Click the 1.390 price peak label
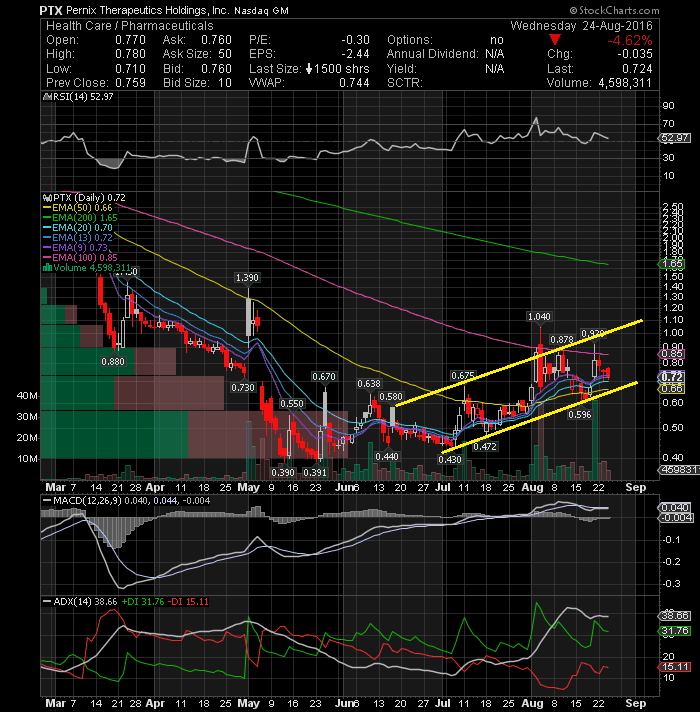The width and height of the screenshot is (700, 712). pyautogui.click(x=247, y=277)
